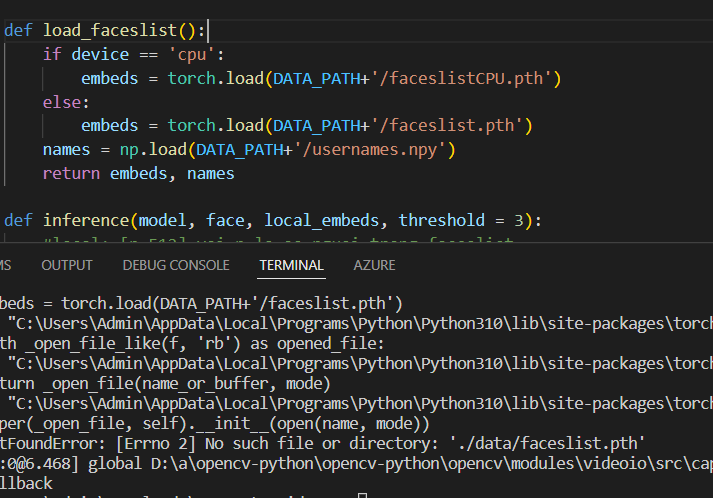Switch to the OUTPUT panel tab
The height and width of the screenshot is (498, 713).
[x=67, y=265]
